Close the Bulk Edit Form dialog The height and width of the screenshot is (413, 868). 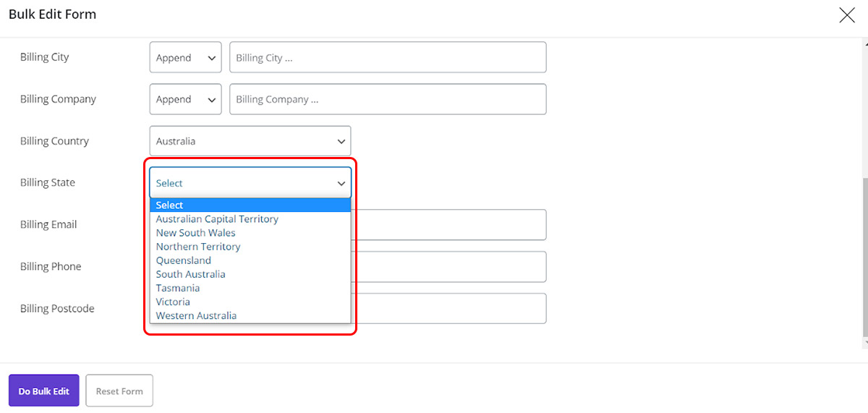tap(846, 15)
